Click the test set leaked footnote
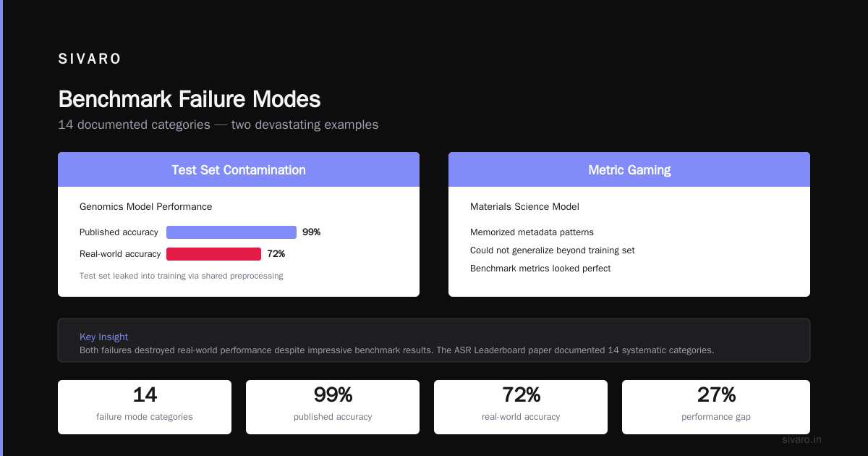 (x=182, y=276)
